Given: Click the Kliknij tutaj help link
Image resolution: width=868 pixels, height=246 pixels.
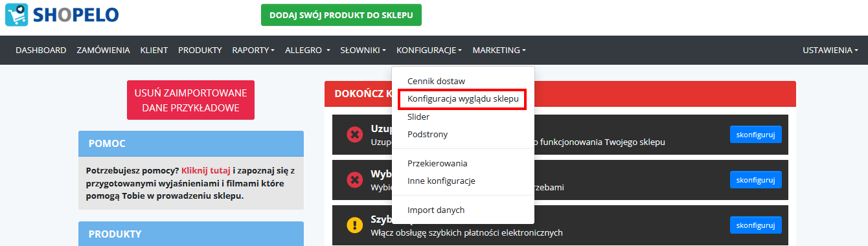Looking at the screenshot, I should coord(206,171).
